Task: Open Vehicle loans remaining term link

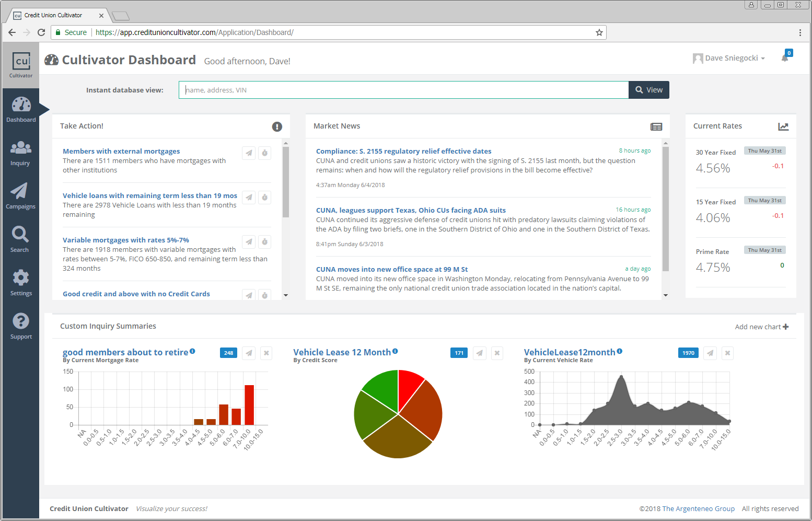Action: tap(150, 196)
